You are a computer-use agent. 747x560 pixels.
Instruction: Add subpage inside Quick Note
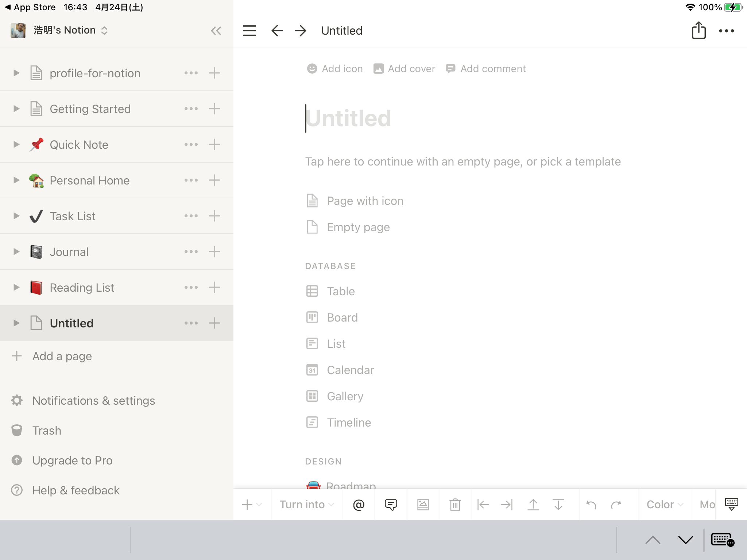pyautogui.click(x=214, y=144)
